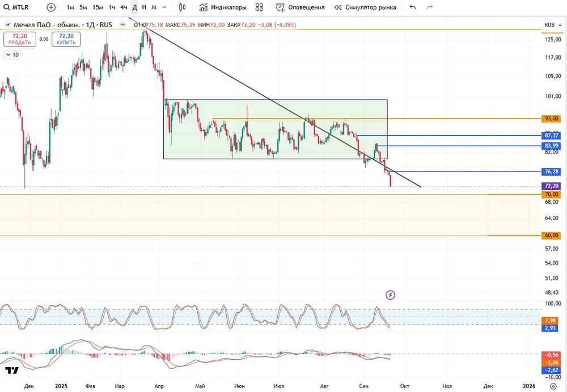Select the 93,00 price level label
567x392 pixels.
(x=551, y=118)
